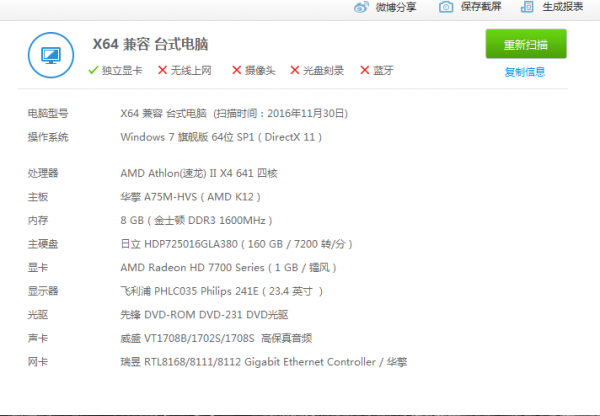The width and height of the screenshot is (600, 416).
Task: Click the 操作系统 row label
Action: [48, 137]
